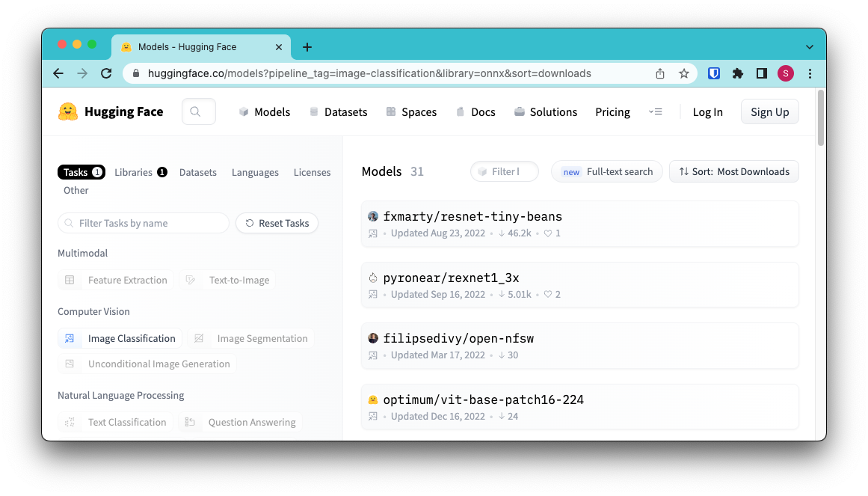Toggle the Text-to-Image task filter
This screenshot has width=868, height=496.
[x=227, y=280]
